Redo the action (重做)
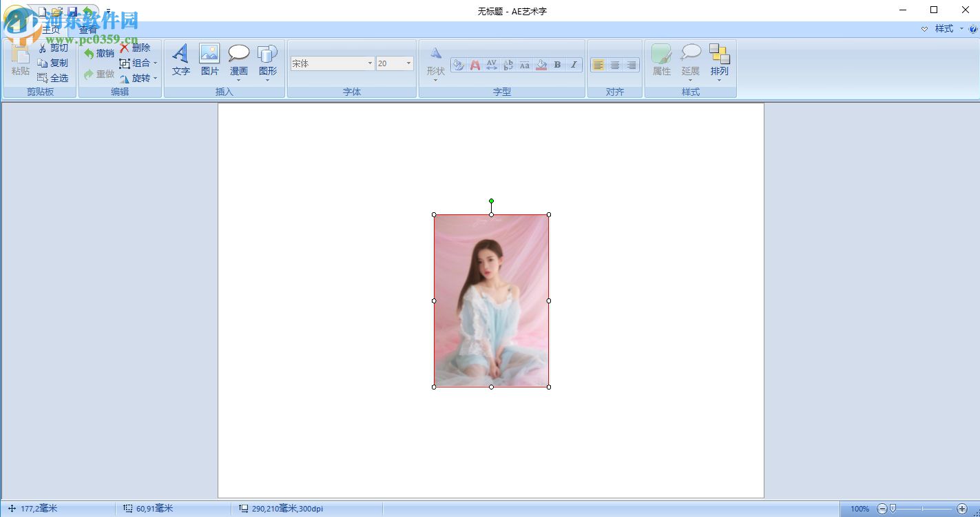Viewport: 980px width, 517px height. tap(98, 74)
